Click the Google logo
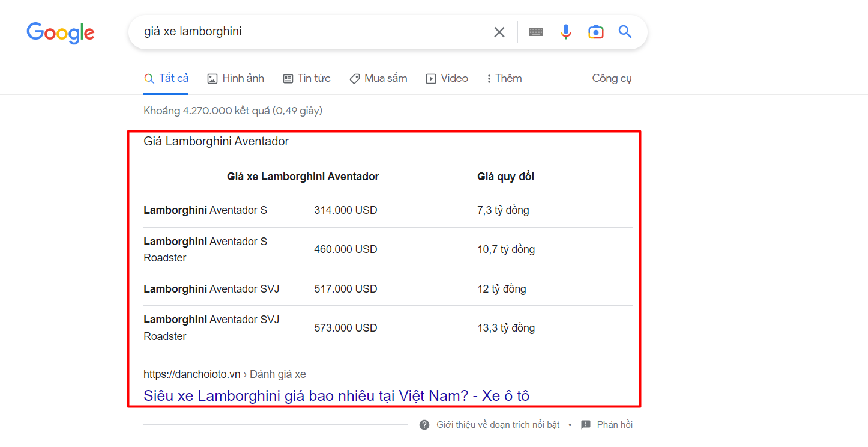 tap(61, 33)
